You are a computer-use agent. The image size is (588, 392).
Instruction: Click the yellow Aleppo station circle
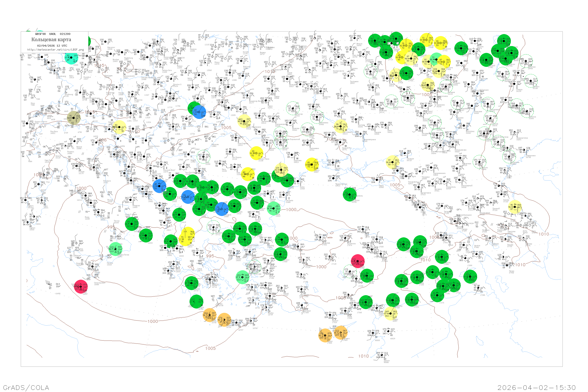click(390, 313)
